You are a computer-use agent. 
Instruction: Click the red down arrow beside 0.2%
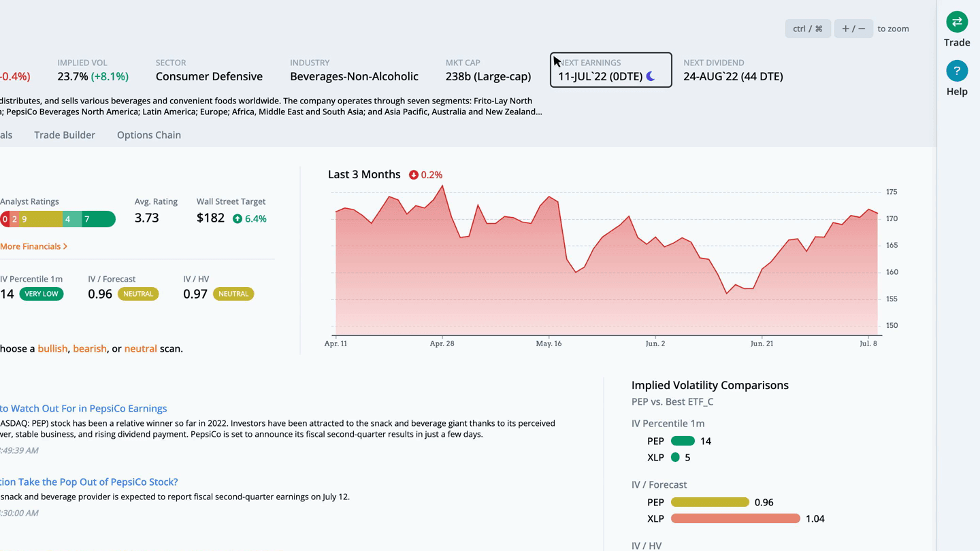point(413,175)
